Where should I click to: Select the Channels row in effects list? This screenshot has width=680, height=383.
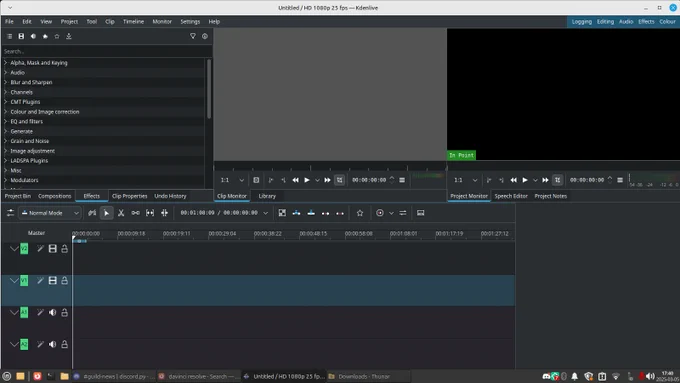click(103, 92)
